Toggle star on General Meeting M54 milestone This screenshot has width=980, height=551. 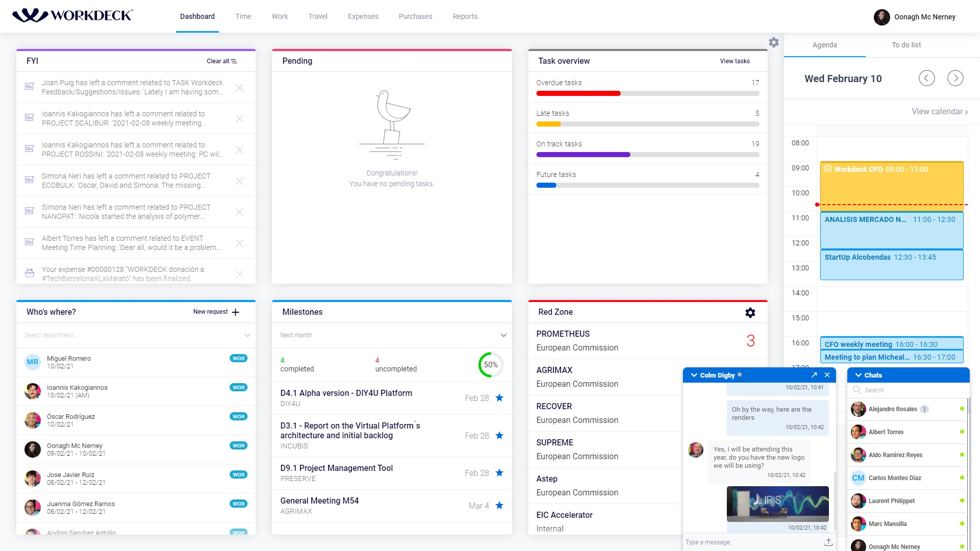point(499,506)
